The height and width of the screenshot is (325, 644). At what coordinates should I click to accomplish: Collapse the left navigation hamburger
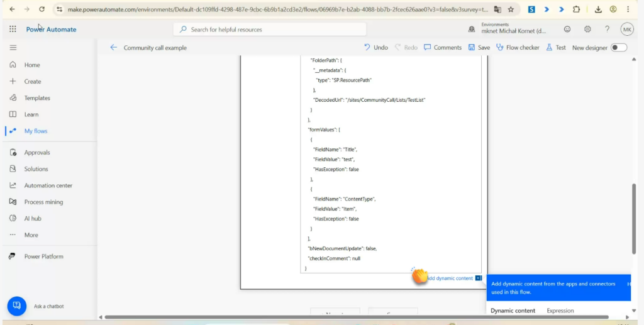tap(13, 48)
